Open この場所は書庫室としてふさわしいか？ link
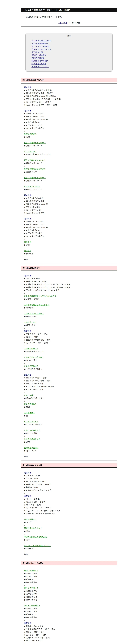 [x=40, y=296]
